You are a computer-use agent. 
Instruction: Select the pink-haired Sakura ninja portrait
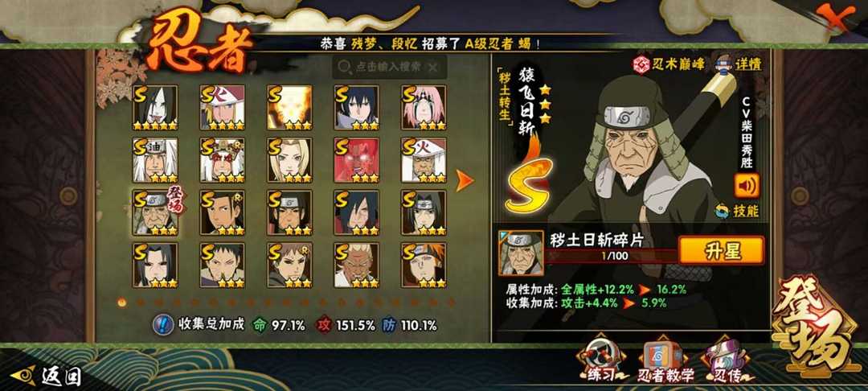coord(424,108)
